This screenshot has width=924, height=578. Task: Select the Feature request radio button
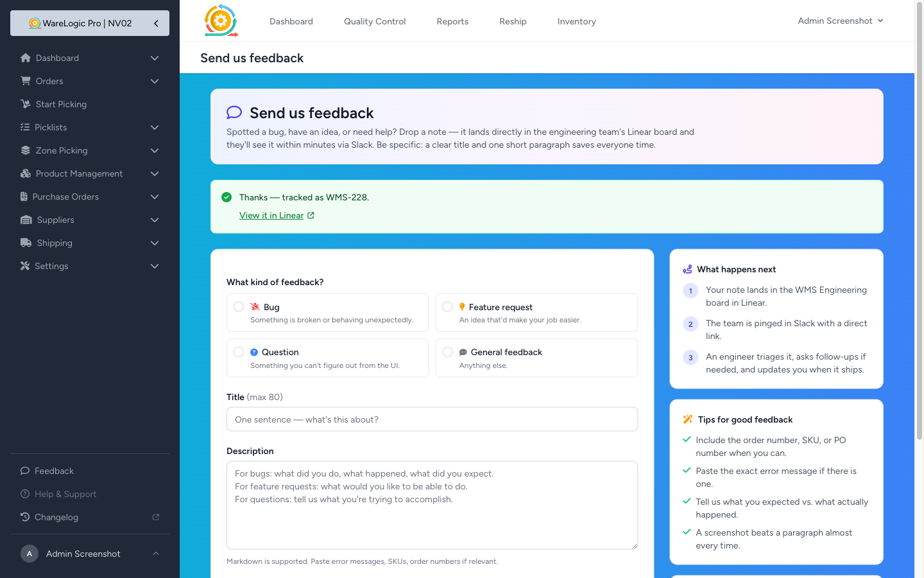pos(448,307)
